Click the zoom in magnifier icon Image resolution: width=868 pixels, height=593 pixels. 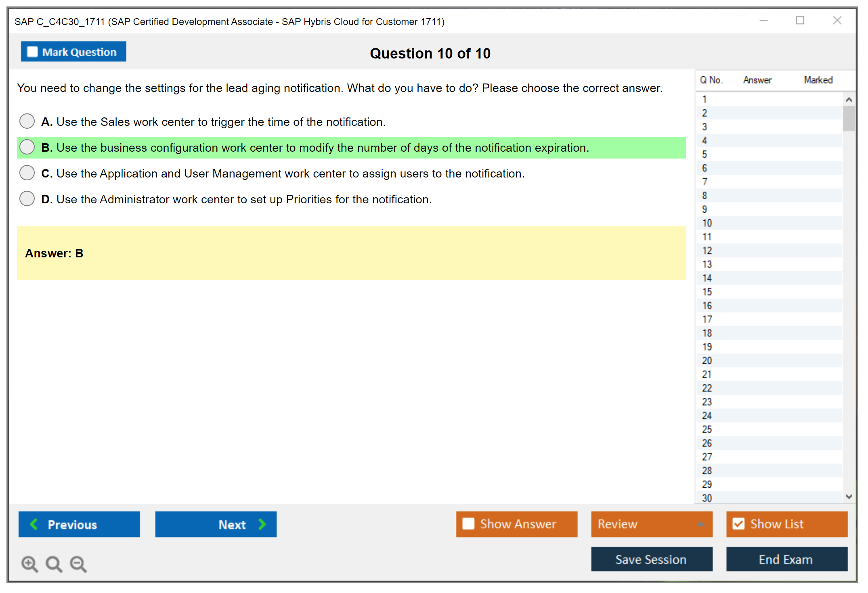pos(29,564)
